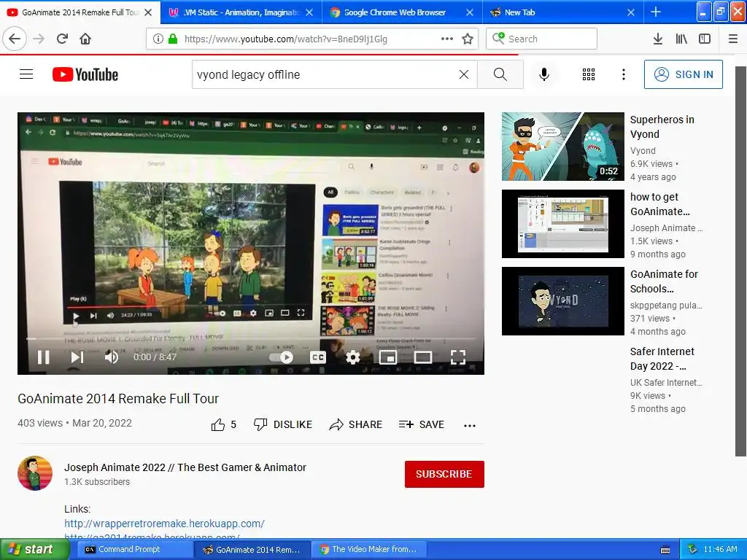Click the system tray clock 11:46 AM
747x560 pixels.
720,549
